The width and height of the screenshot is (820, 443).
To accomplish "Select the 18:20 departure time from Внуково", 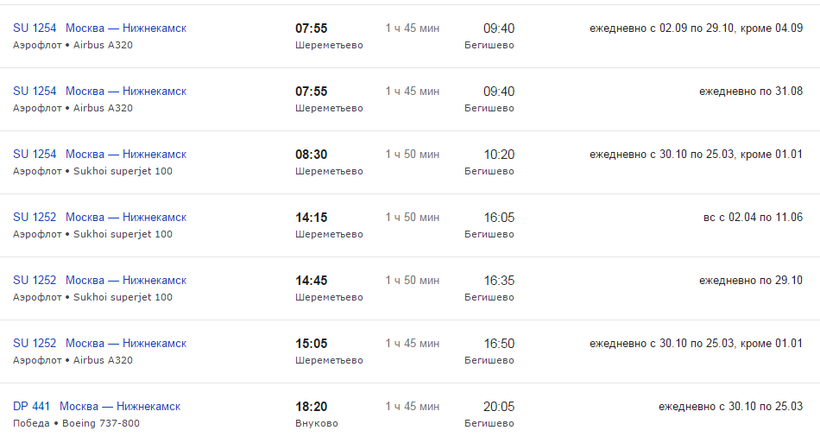I will [311, 407].
